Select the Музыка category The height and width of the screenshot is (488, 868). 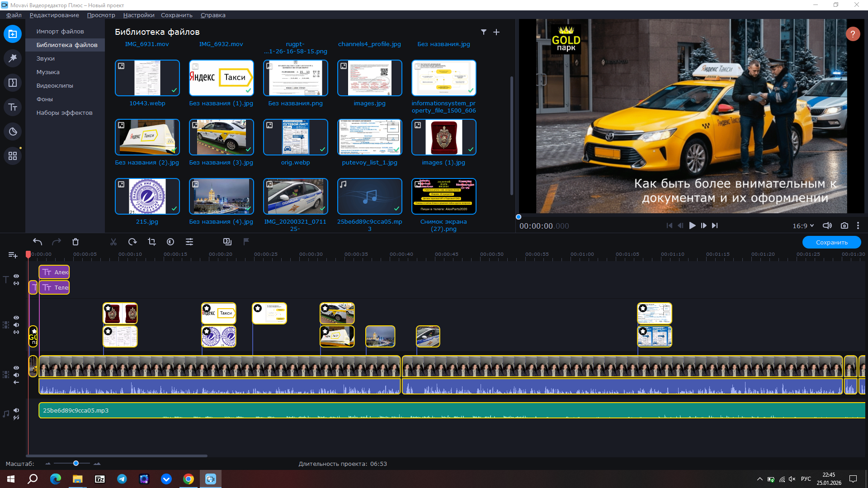48,72
